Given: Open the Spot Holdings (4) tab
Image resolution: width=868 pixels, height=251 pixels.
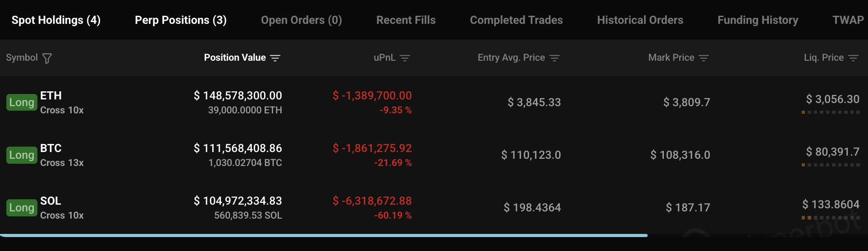Looking at the screenshot, I should 56,20.
